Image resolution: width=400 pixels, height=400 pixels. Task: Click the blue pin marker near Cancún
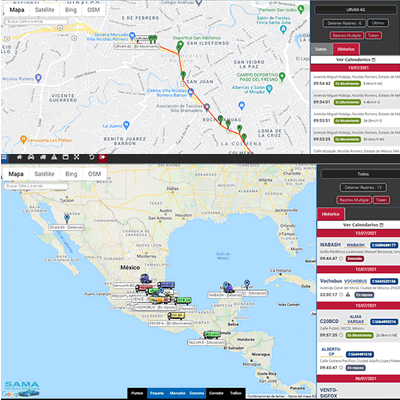247,283
